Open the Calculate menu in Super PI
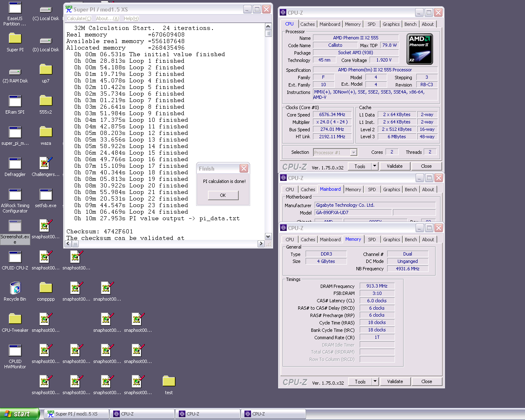The image size is (525, 420). click(x=79, y=18)
